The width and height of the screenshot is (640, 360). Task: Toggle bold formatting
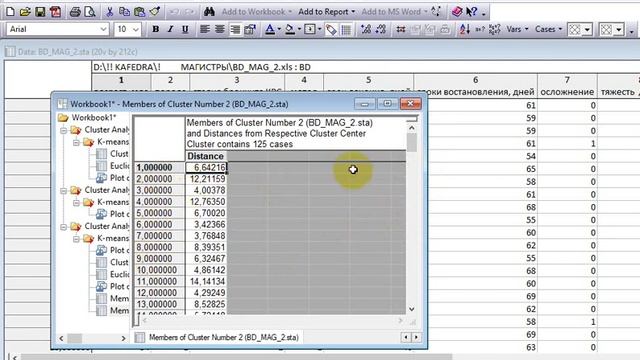tap(156, 29)
